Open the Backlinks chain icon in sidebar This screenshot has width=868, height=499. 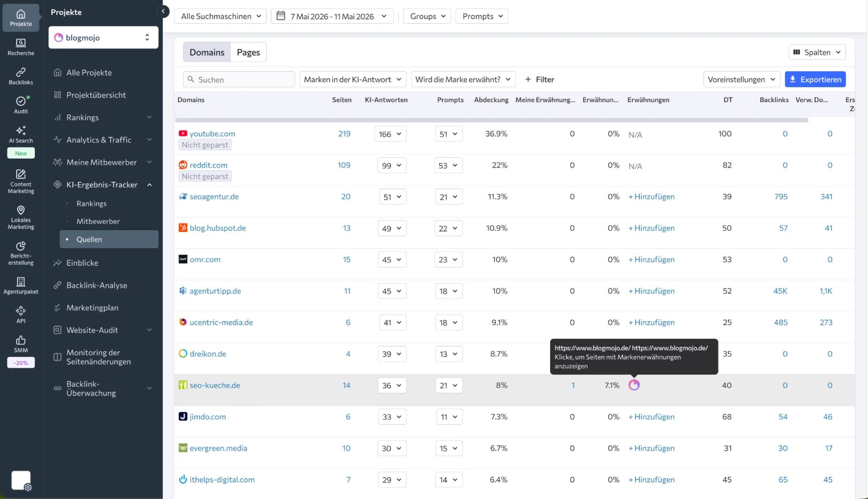tap(21, 72)
